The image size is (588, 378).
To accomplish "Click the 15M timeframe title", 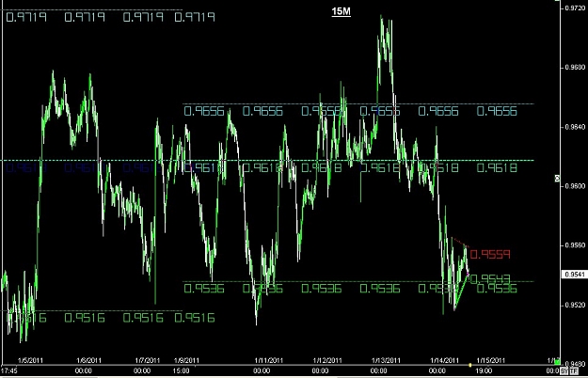I will 341,11.
